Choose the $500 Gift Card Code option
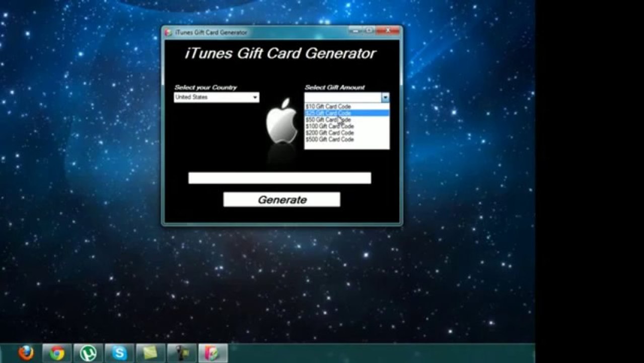The width and height of the screenshot is (644, 363). 346,139
